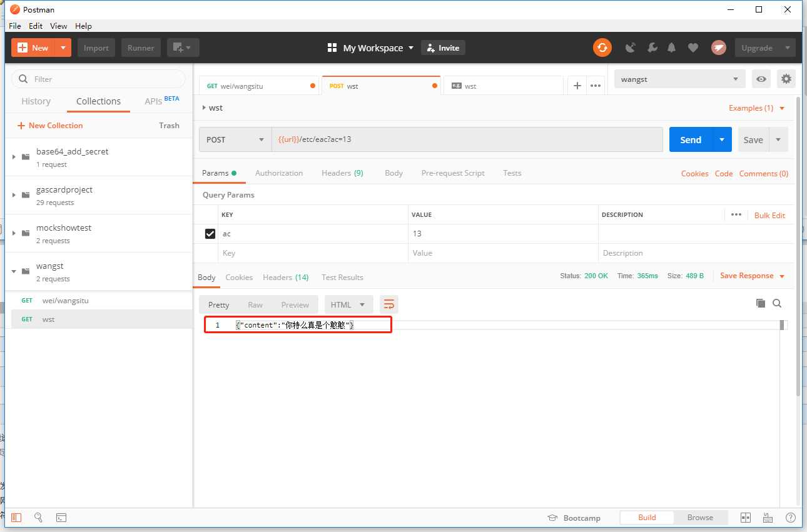Search within the response body
This screenshot has width=807, height=532.
pos(777,303)
